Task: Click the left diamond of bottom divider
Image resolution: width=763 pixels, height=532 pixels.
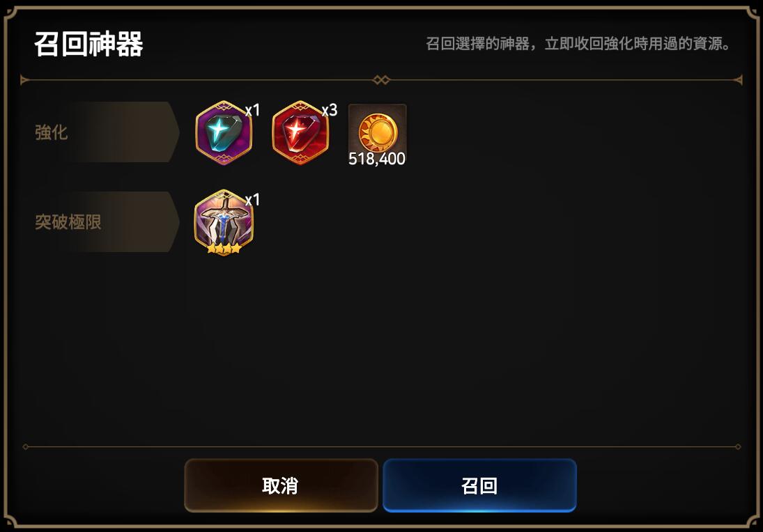Action: 25,446
